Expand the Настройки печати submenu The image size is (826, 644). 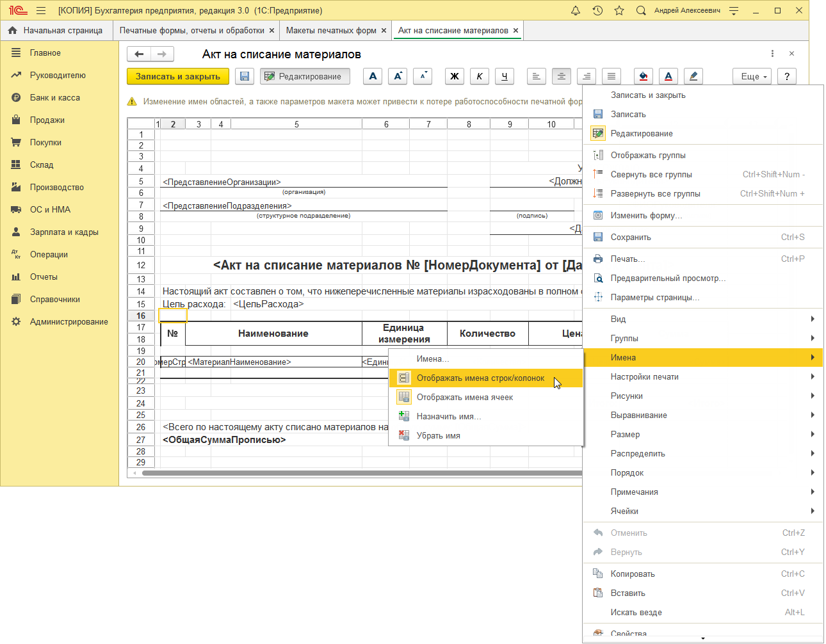coord(703,376)
